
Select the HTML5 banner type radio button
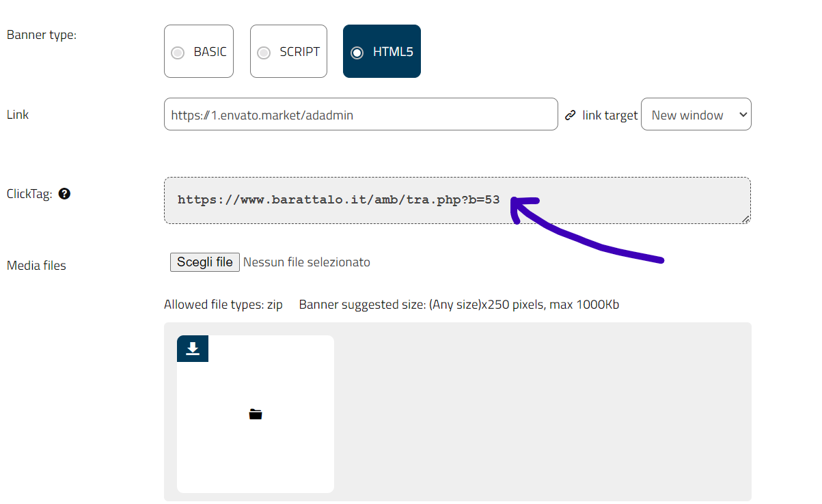click(357, 53)
